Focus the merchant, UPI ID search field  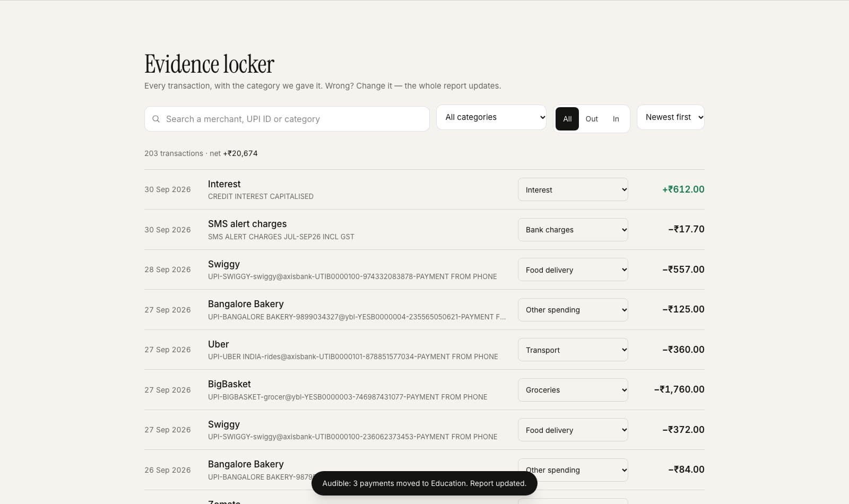point(287,119)
